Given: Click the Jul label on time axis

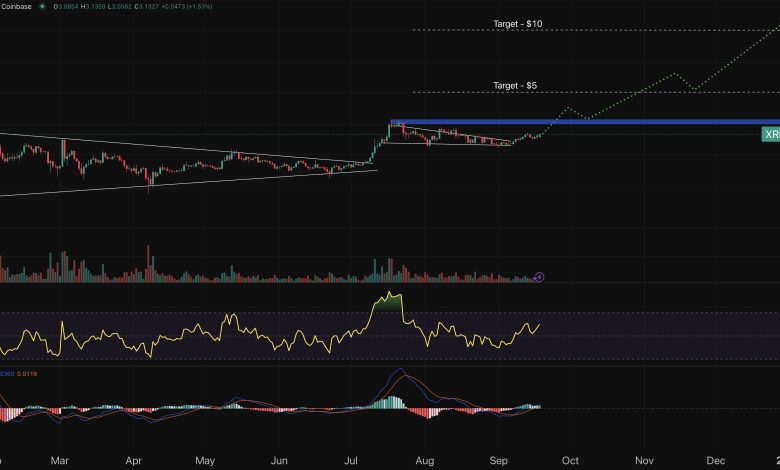Looking at the screenshot, I should pyautogui.click(x=351, y=460).
